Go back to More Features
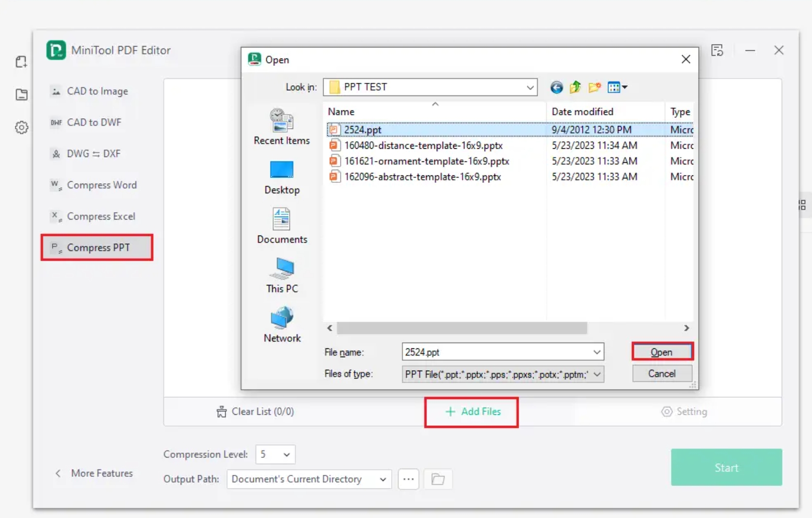 tap(94, 473)
